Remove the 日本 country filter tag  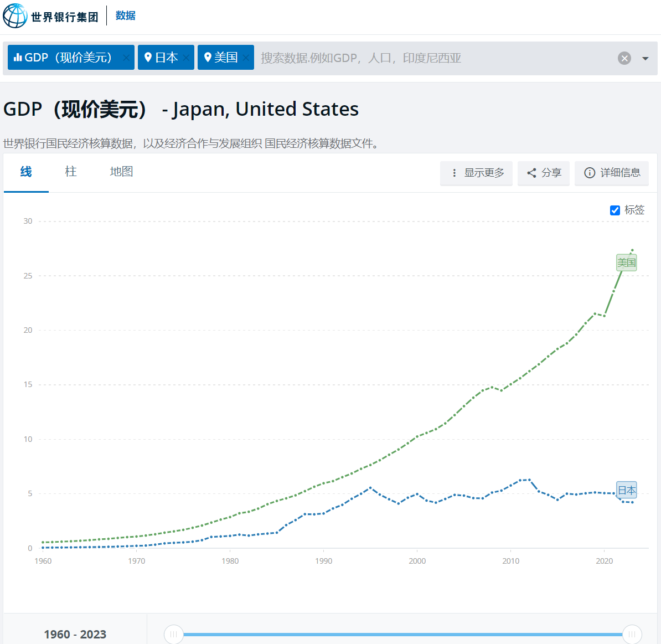(x=186, y=58)
